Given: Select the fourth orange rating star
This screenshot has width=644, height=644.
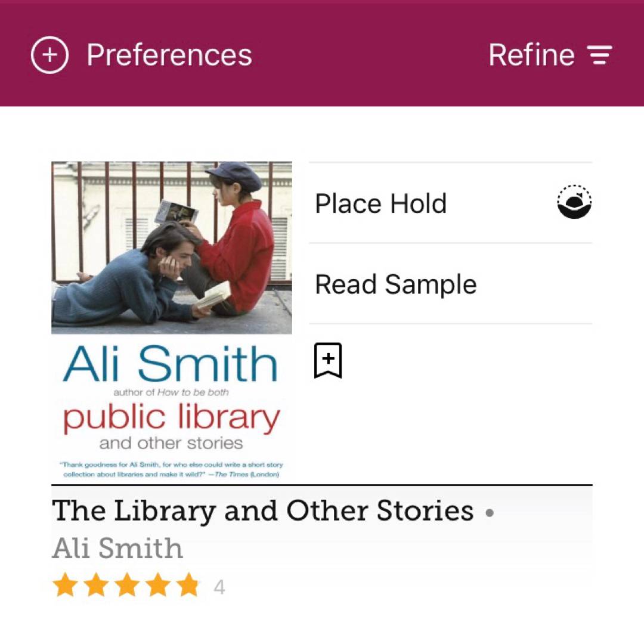Looking at the screenshot, I should point(158,586).
